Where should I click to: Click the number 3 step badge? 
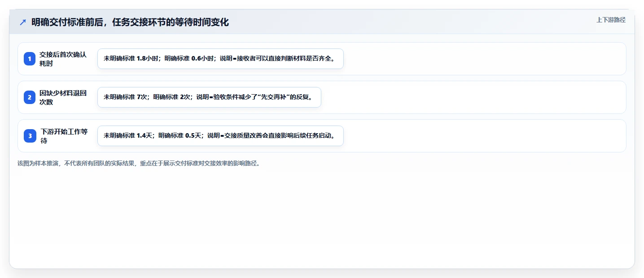(30, 136)
